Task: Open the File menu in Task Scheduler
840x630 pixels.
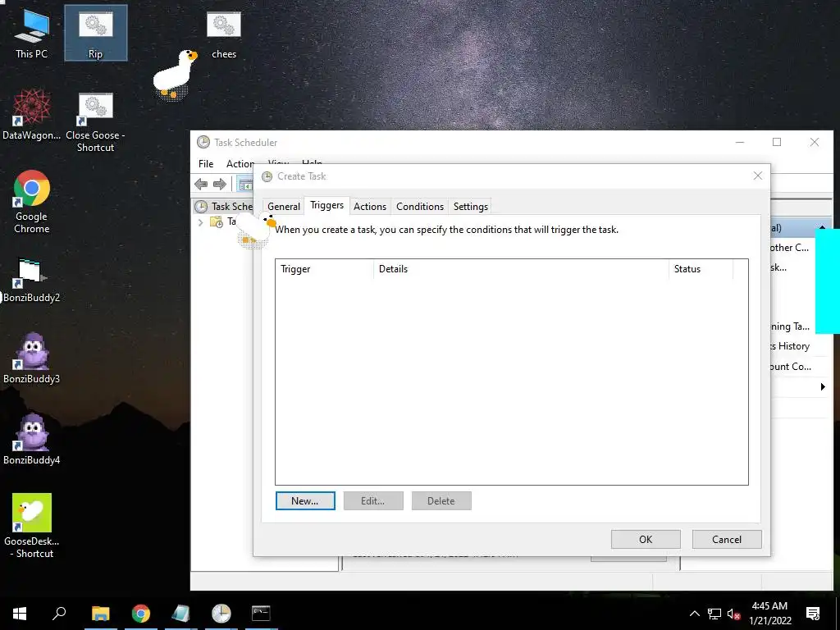Action: [x=206, y=164]
